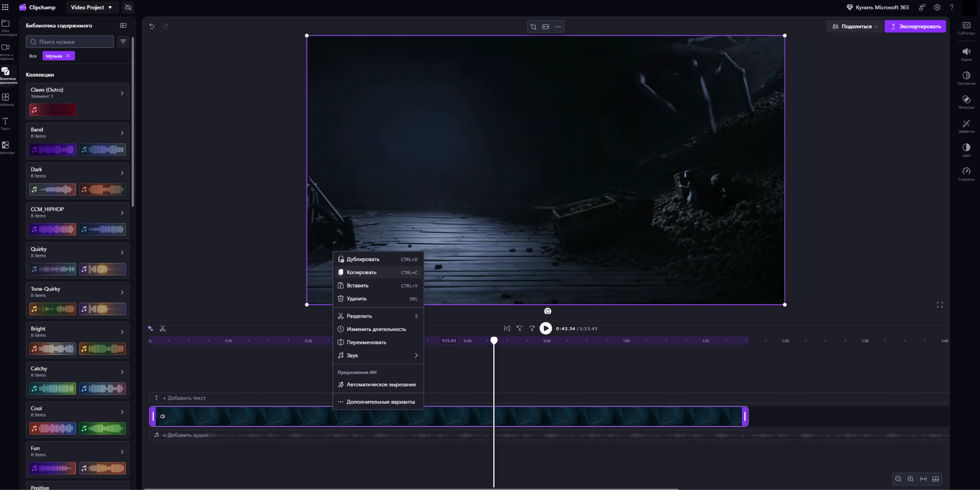Play the video with play button
The image size is (980, 490).
point(546,328)
